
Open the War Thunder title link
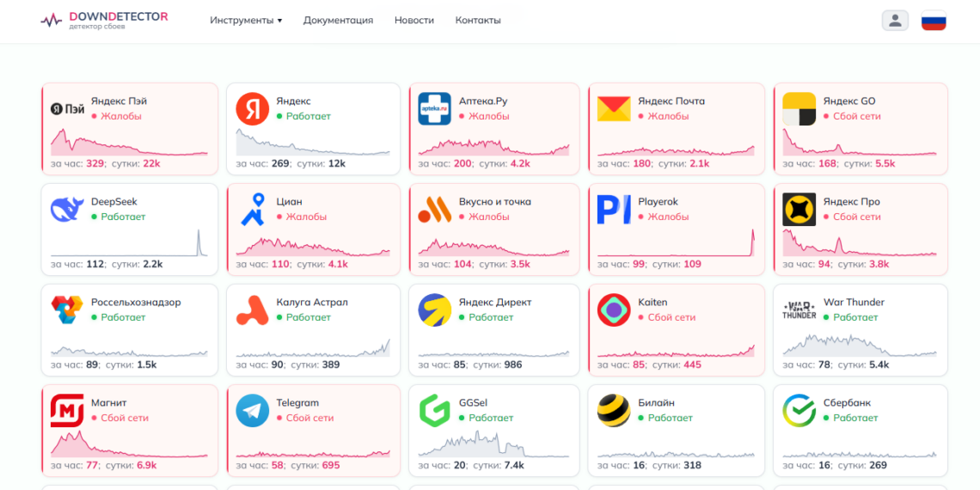854,303
